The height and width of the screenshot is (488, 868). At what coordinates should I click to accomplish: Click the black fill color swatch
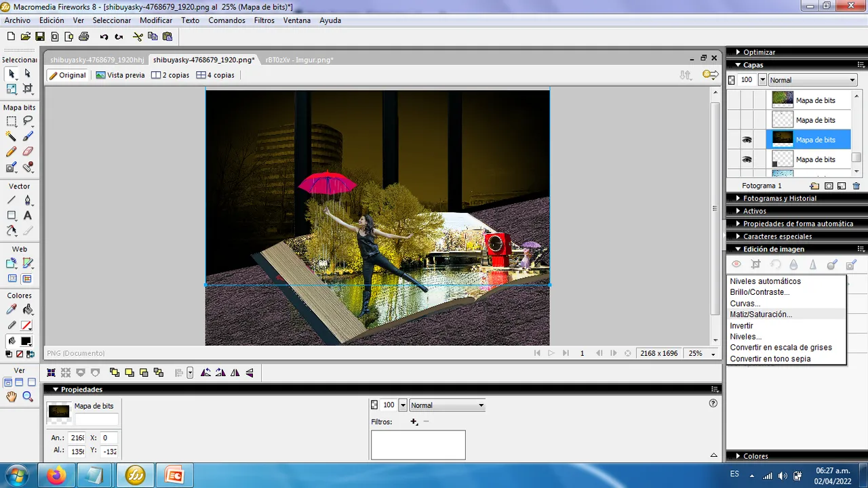[x=26, y=341]
